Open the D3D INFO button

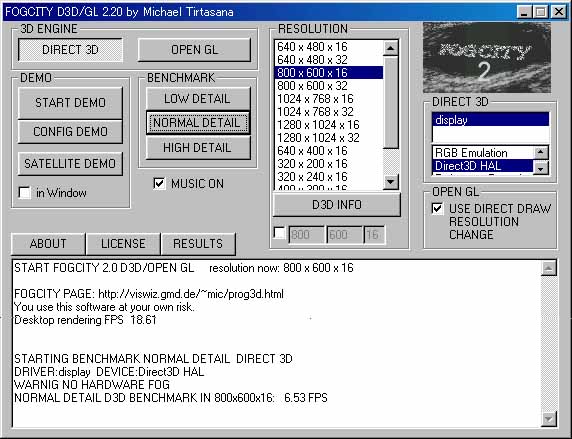336,204
